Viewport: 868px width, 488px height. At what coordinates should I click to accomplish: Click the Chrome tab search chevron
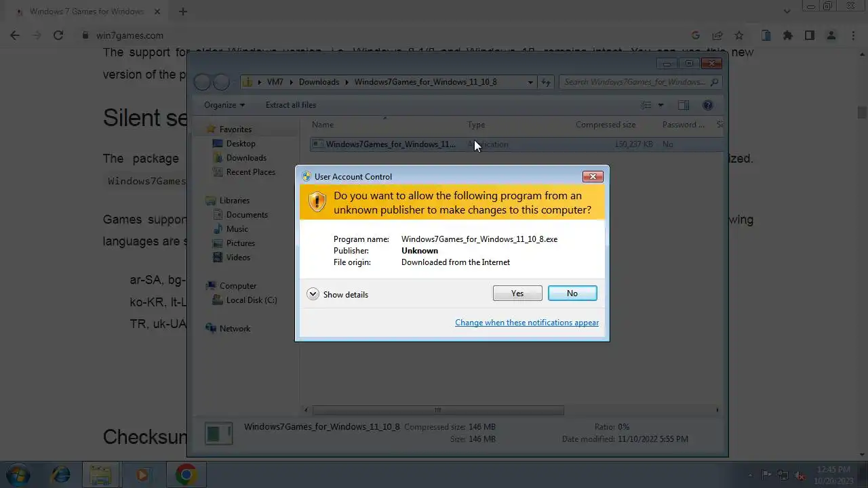[787, 12]
